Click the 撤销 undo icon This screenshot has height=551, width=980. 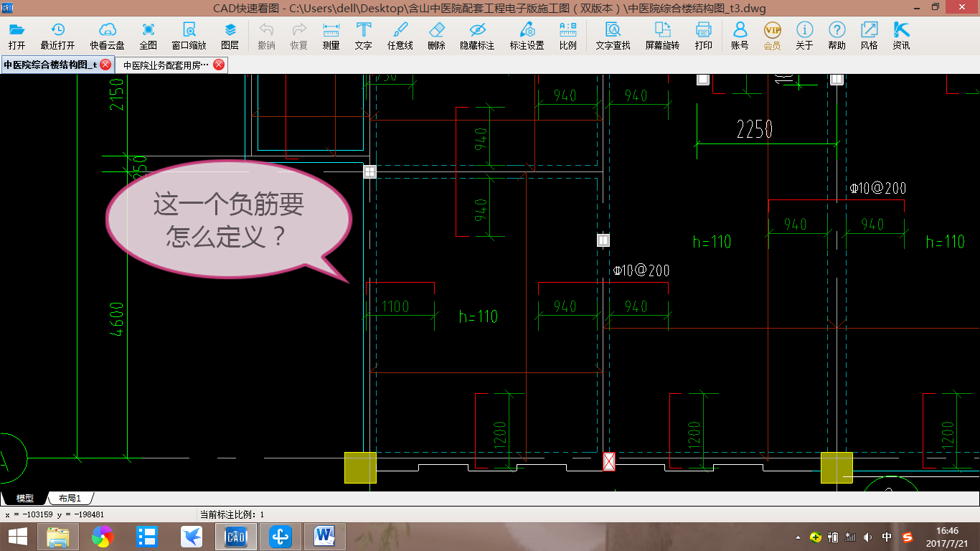point(266,36)
